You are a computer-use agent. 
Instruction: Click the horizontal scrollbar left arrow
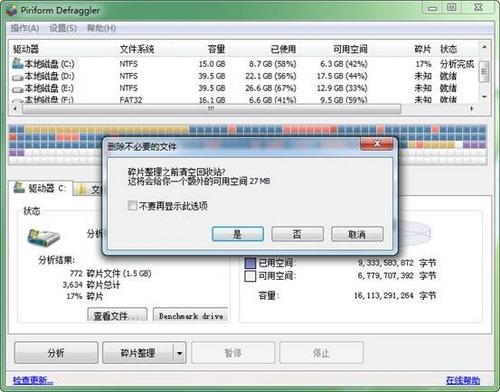coord(15,109)
